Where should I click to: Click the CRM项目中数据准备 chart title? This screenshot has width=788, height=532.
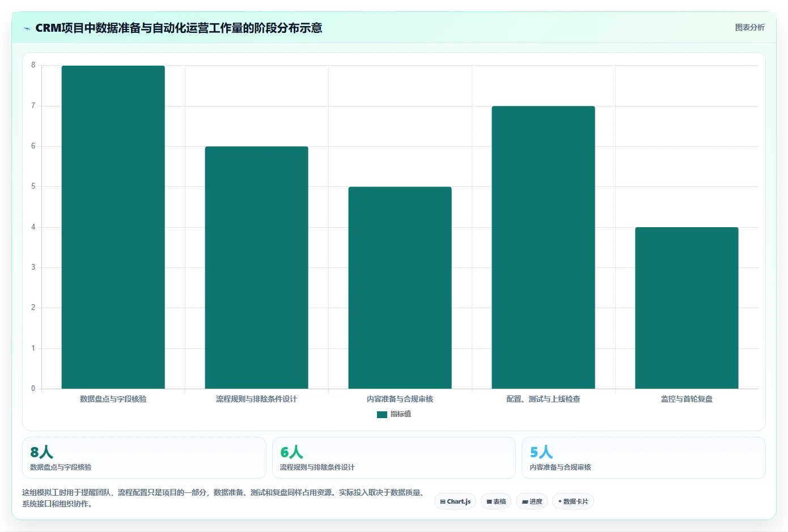[179, 28]
